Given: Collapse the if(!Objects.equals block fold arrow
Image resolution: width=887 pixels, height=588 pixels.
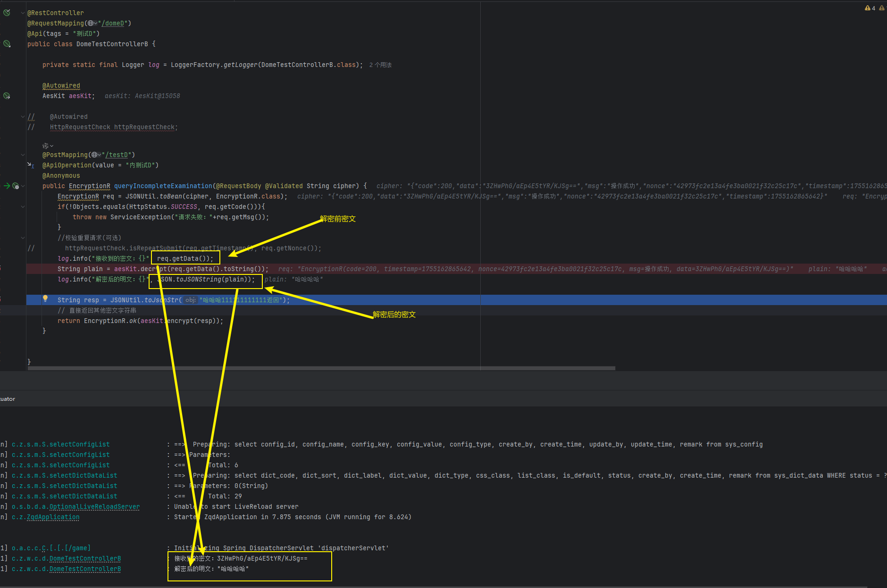Looking at the screenshot, I should pyautogui.click(x=23, y=207).
